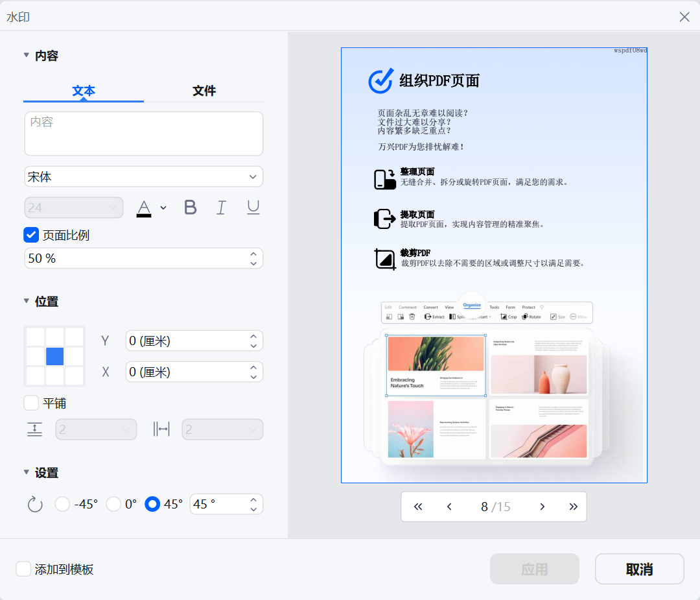The height and width of the screenshot is (600, 700).
Task: Go to next page in preview
Action: (542, 506)
